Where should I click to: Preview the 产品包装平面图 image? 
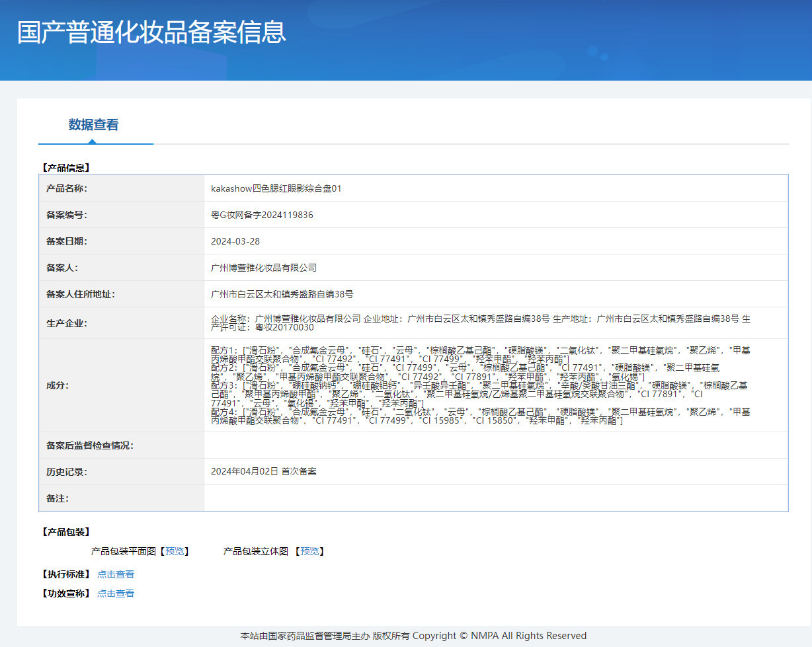[x=175, y=551]
